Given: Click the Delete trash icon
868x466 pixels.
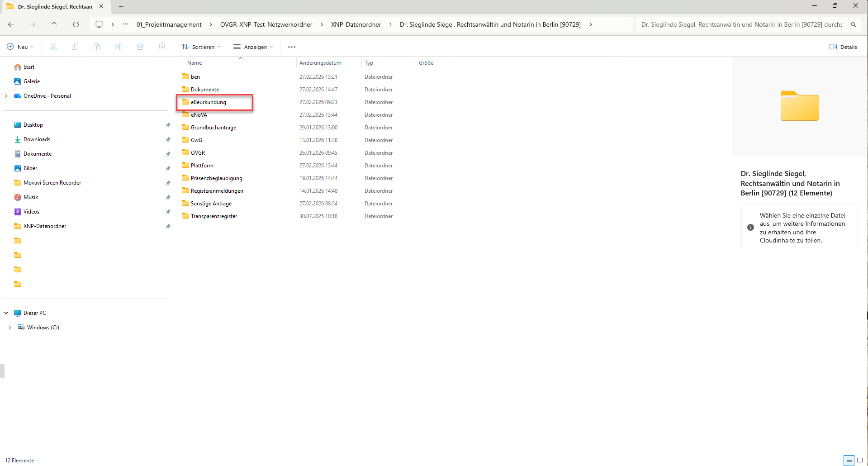Looking at the screenshot, I should (162, 47).
